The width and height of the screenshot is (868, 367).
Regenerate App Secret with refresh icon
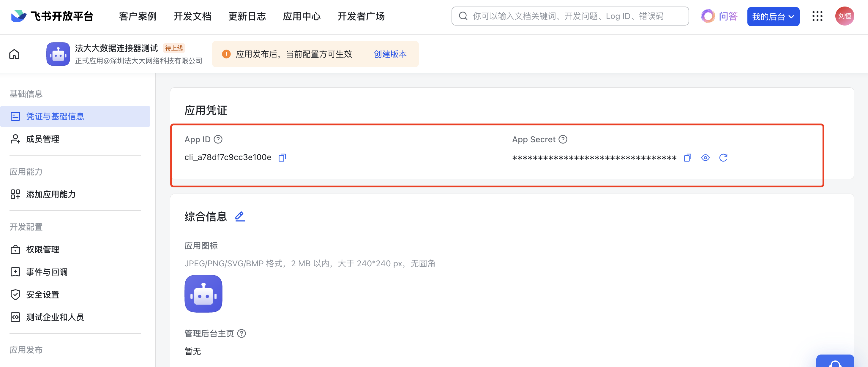click(723, 158)
